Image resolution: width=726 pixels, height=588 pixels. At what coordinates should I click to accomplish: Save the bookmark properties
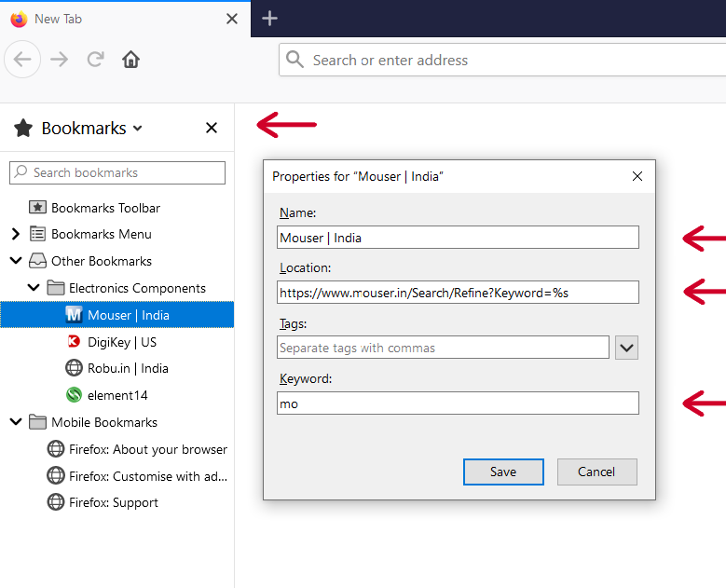[503, 472]
